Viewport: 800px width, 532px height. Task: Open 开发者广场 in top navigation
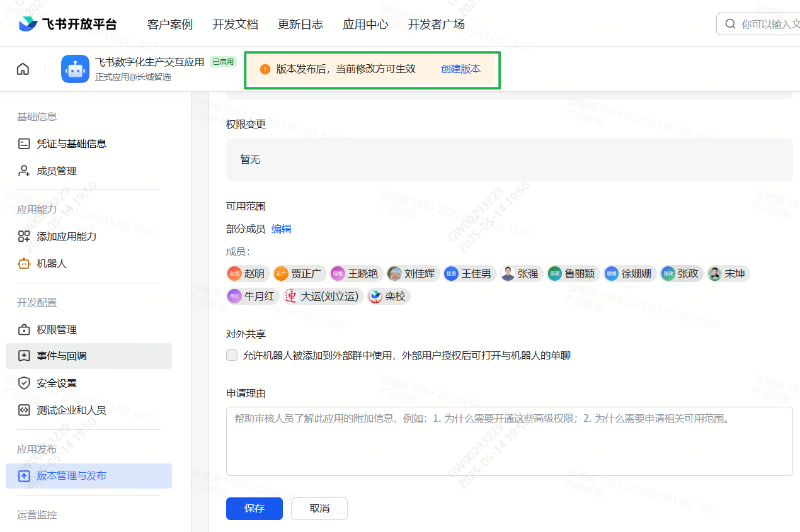click(437, 25)
